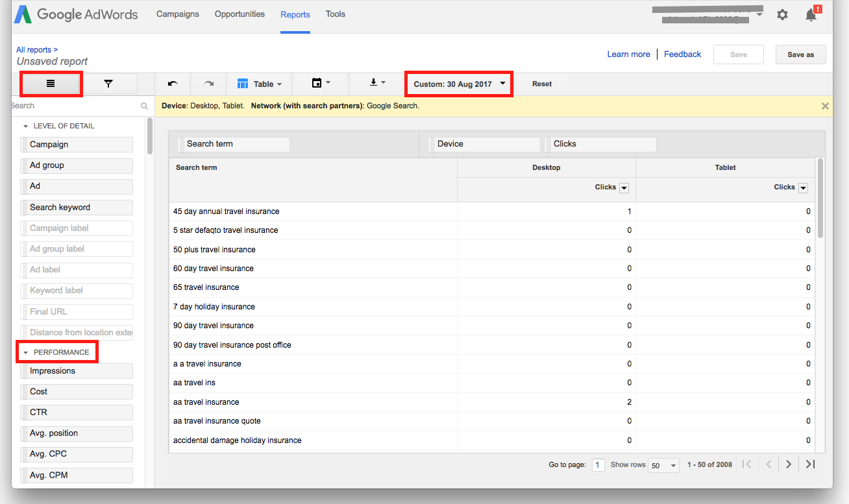The width and height of the screenshot is (849, 504).
Task: Go to the previous page of results
Action: [x=769, y=464]
